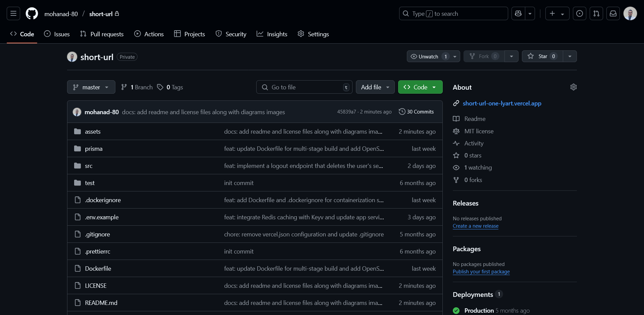Click the Go to file search field

(x=304, y=87)
